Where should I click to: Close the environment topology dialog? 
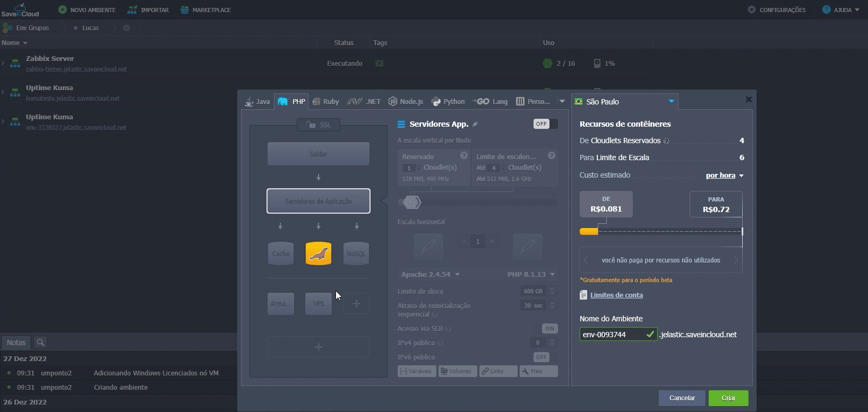[749, 99]
